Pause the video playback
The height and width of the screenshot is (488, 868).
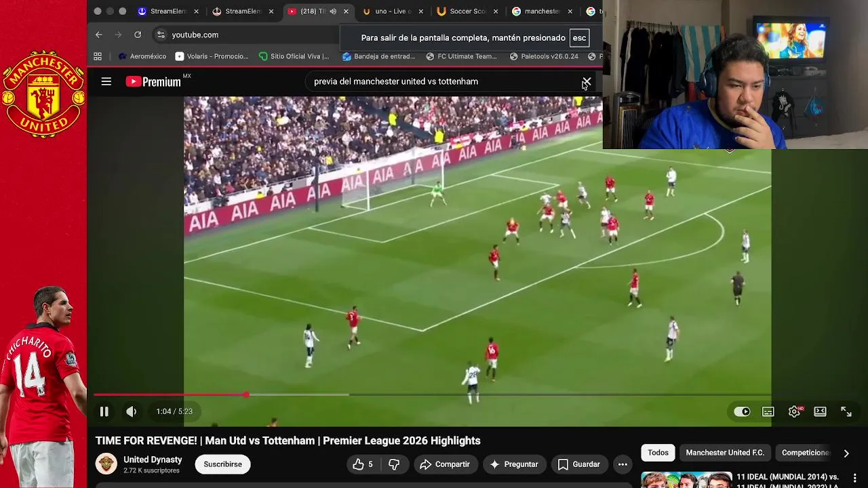click(104, 411)
